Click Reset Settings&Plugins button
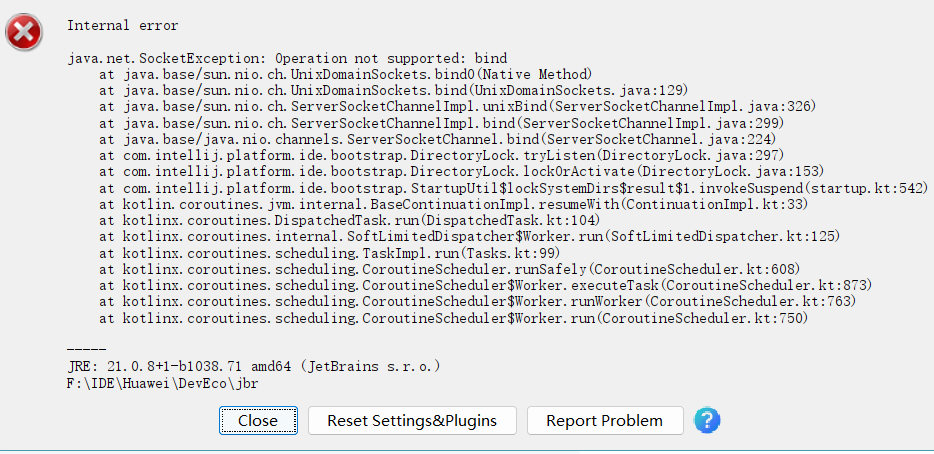Screen dimensions: 934x454 click(412, 421)
